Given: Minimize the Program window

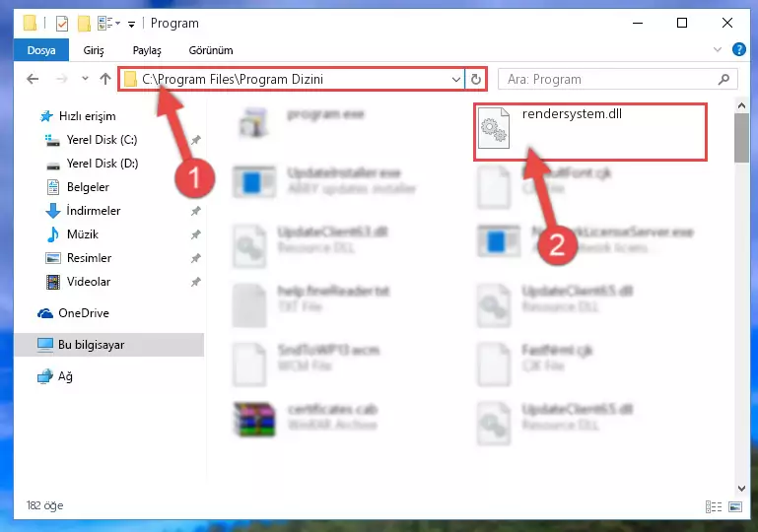Looking at the screenshot, I should click(x=638, y=23).
